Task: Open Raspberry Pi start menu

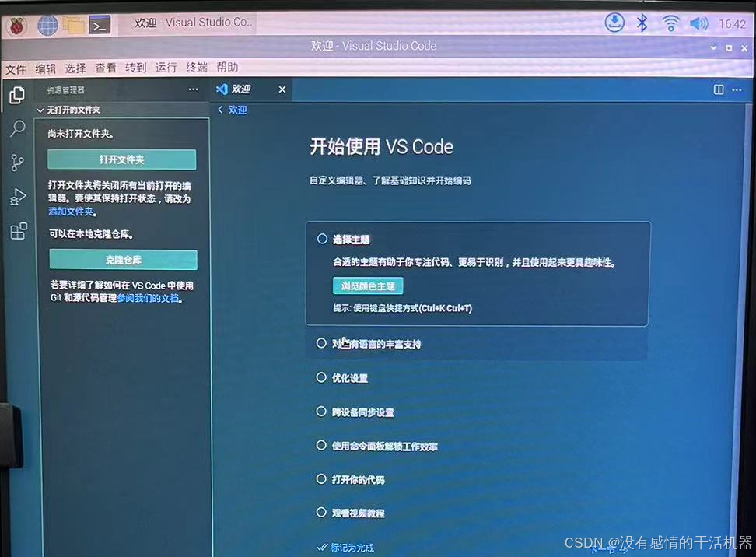Action: [17, 25]
